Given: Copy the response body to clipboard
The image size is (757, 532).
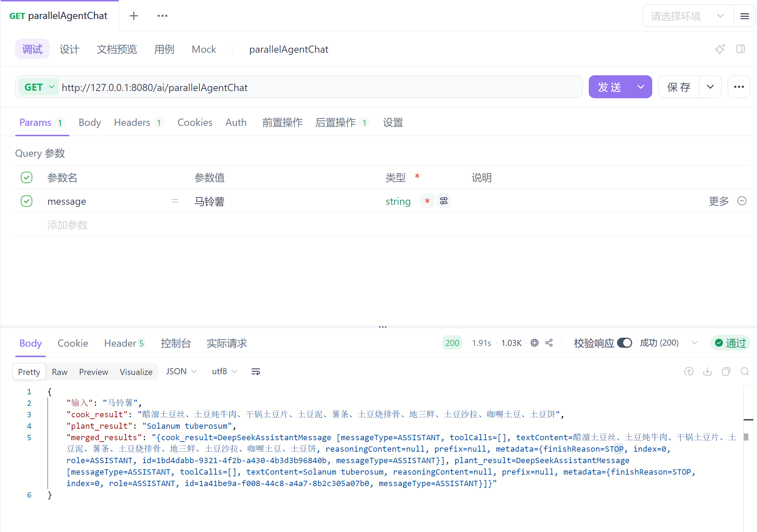Looking at the screenshot, I should coord(726,372).
